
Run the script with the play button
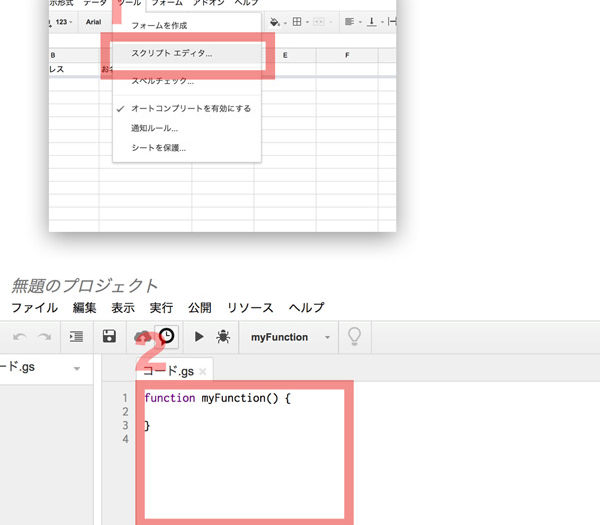199,337
